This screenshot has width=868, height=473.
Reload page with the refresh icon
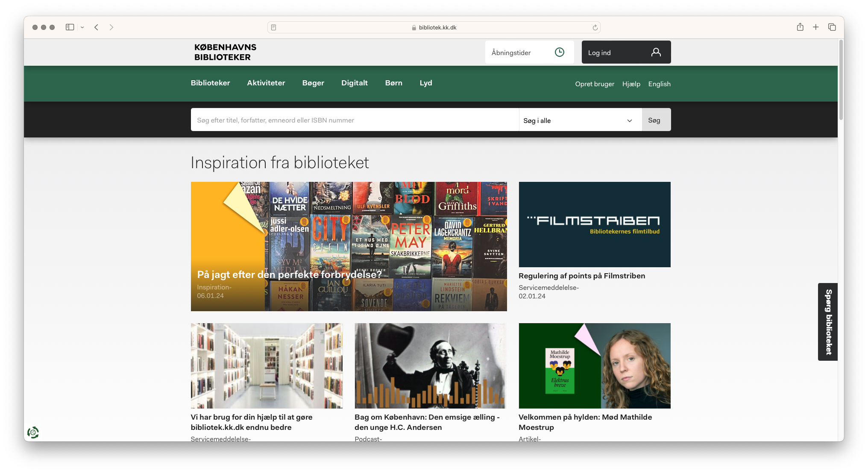[595, 27]
